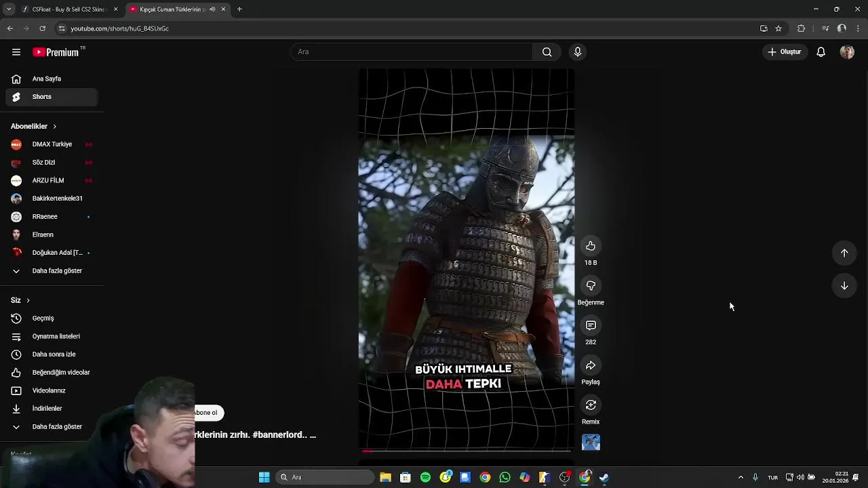This screenshot has width=868, height=488.
Task: Open the RRaenee channel
Action: tap(52, 217)
